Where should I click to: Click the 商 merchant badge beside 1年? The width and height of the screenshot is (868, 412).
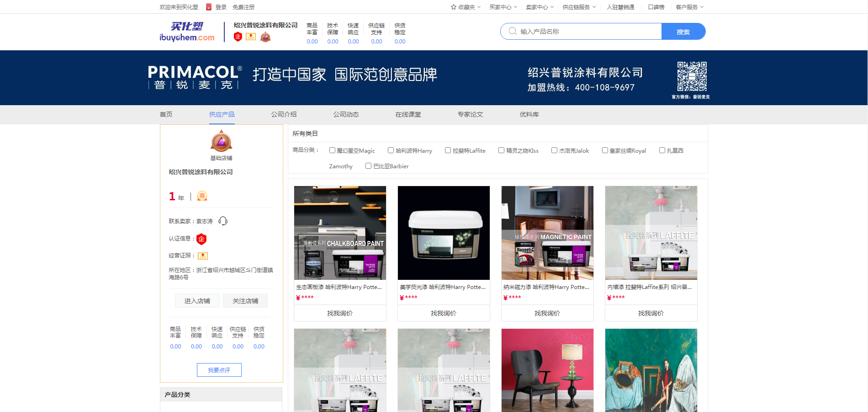pyautogui.click(x=202, y=196)
